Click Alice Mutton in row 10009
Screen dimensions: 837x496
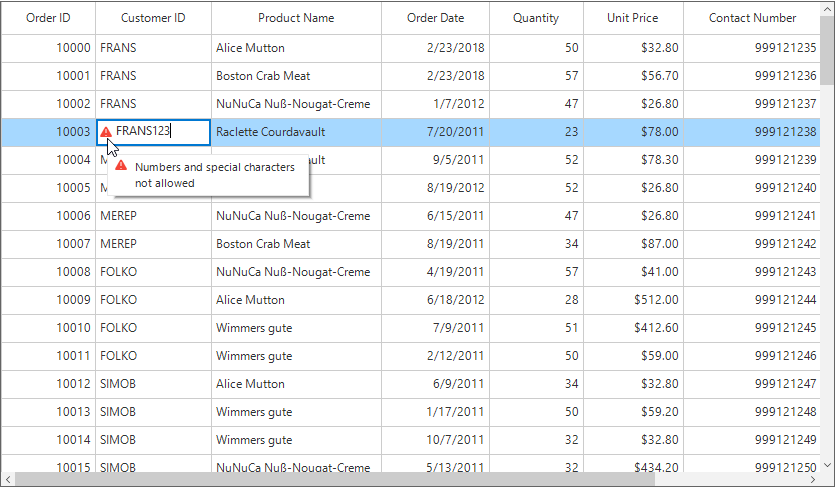296,300
